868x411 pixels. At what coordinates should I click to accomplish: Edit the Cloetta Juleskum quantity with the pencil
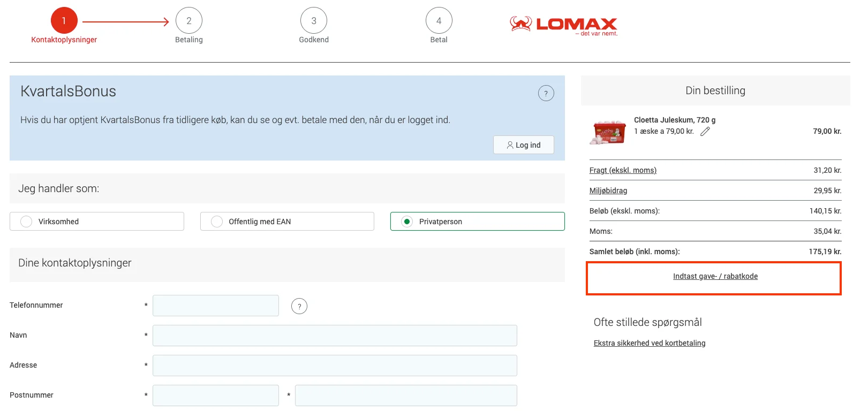pos(705,131)
